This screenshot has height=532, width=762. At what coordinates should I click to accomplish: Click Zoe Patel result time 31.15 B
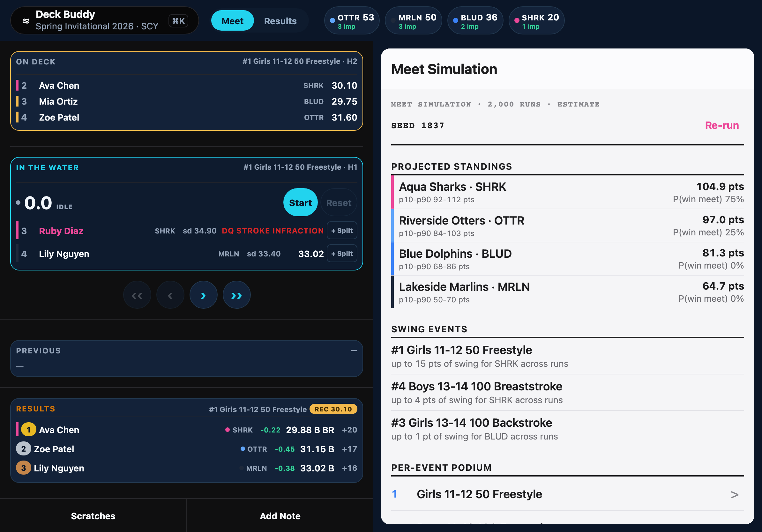(x=317, y=449)
